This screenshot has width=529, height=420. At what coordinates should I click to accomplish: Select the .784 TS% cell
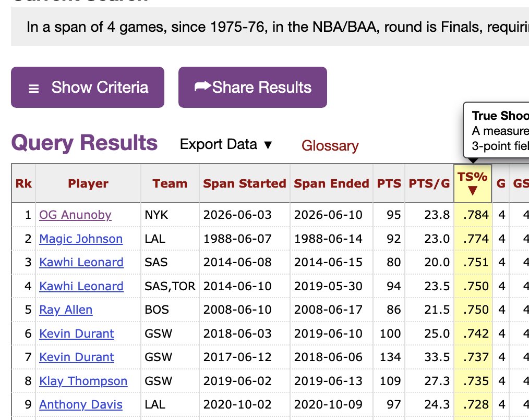click(473, 215)
